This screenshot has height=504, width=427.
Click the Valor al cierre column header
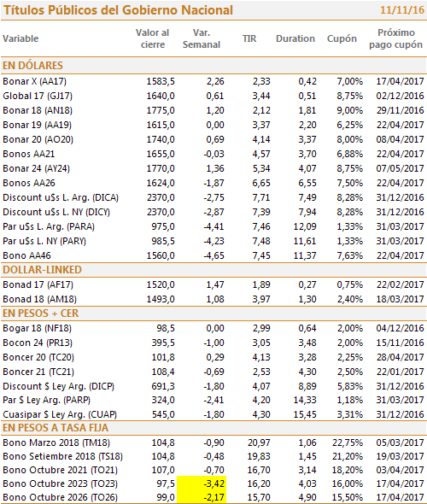[152, 38]
